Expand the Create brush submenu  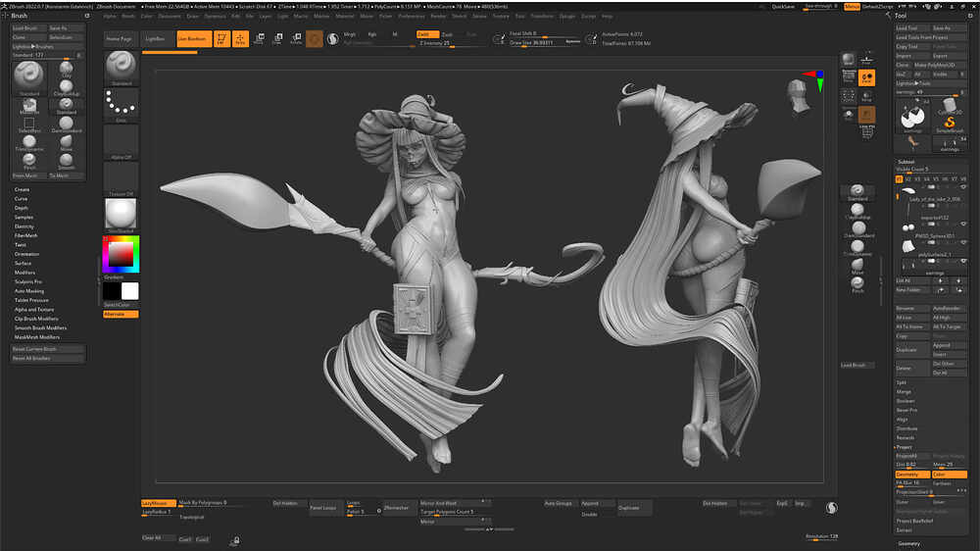(22, 189)
